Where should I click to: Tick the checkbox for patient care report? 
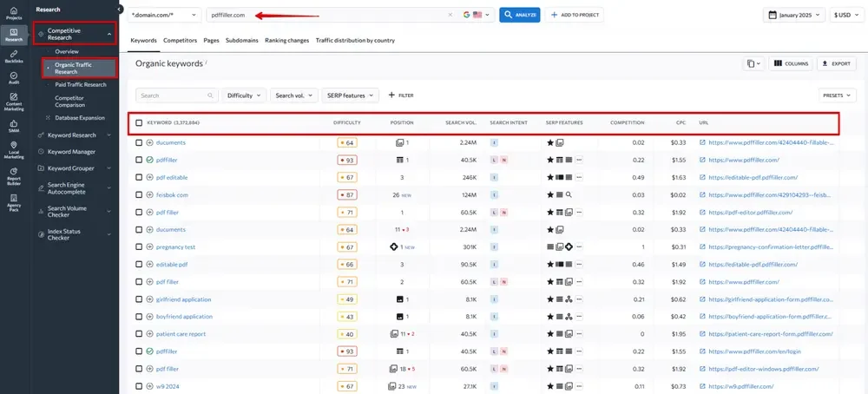(x=139, y=334)
